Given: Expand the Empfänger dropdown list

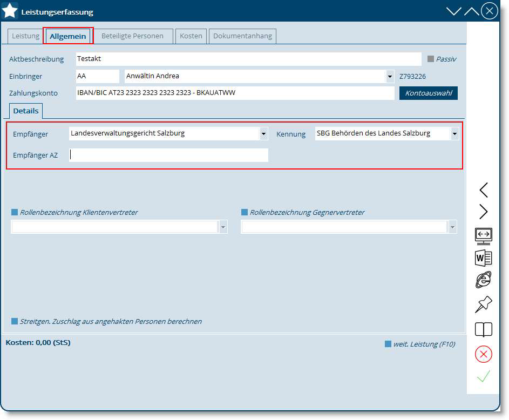Looking at the screenshot, I should 263,133.
